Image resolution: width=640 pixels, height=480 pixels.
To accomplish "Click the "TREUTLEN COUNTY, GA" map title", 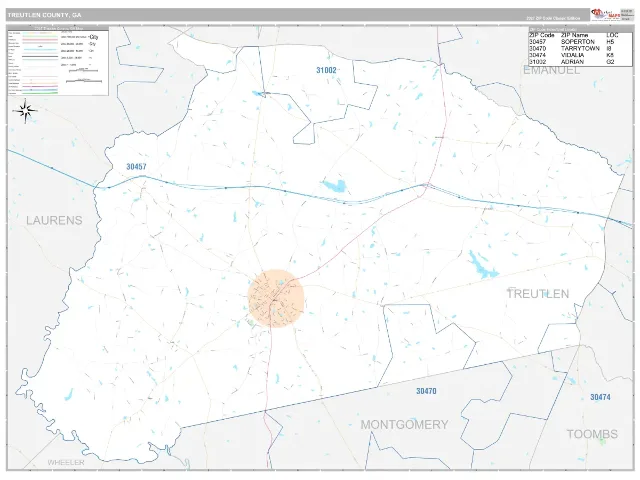I will click(44, 15).
